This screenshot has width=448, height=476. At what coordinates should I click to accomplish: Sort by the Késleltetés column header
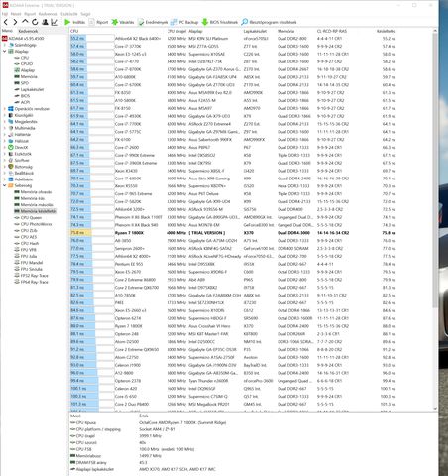coord(386,31)
